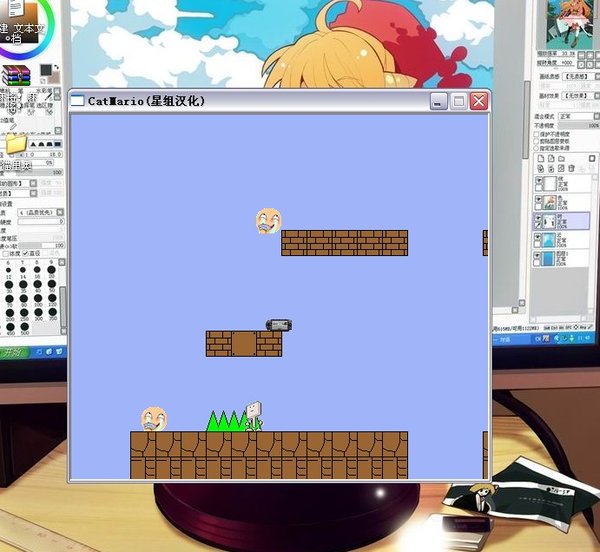Click the first quick launch taskbar icon
The image size is (600, 552).
(39, 352)
